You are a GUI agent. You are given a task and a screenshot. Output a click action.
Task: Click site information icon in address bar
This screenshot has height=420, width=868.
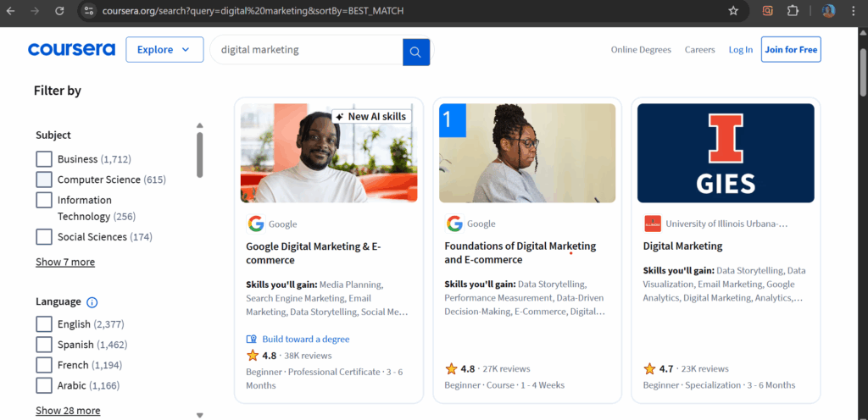click(x=89, y=11)
